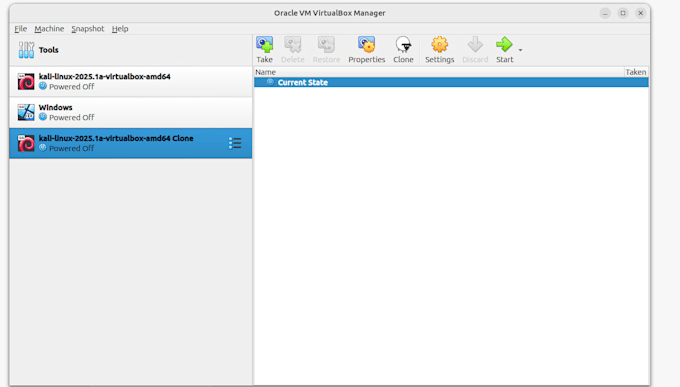Sort by the Taken column header
The width and height of the screenshot is (680, 387).
[636, 72]
